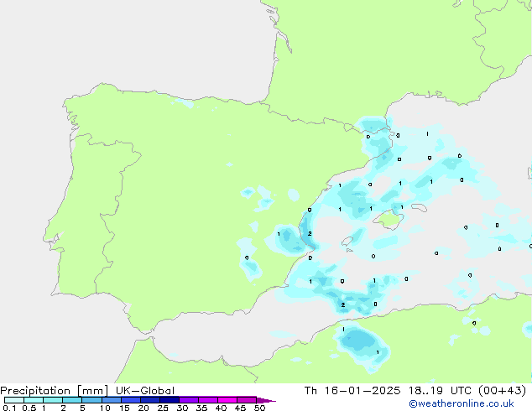Pick the purple swatch between 30 and 35
The height and width of the screenshot is (411, 532).
[189, 400]
